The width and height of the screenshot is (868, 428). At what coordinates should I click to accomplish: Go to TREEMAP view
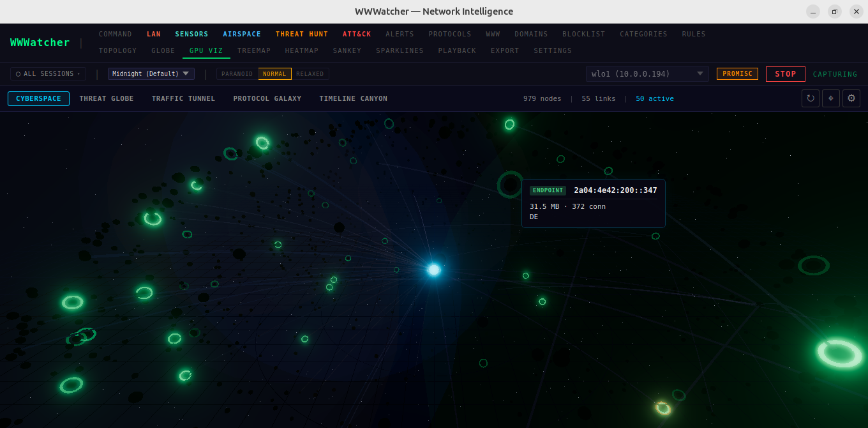pos(254,50)
